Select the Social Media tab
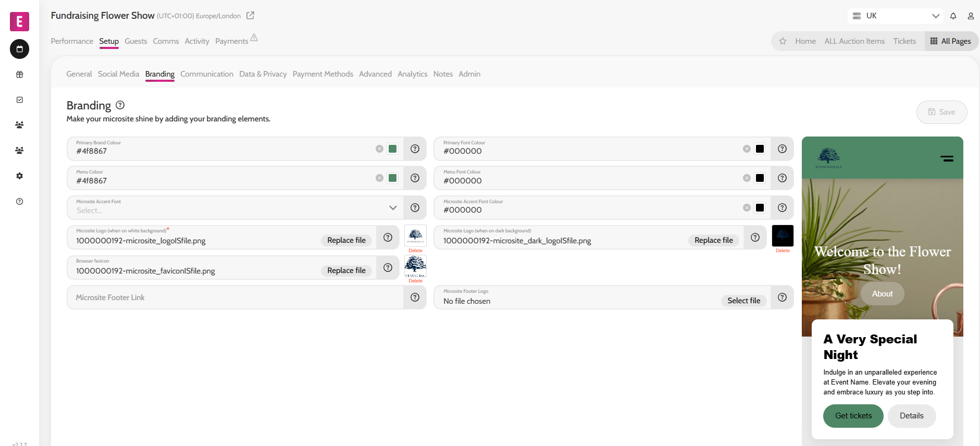Viewport: 980px width, 446px height. coord(118,74)
